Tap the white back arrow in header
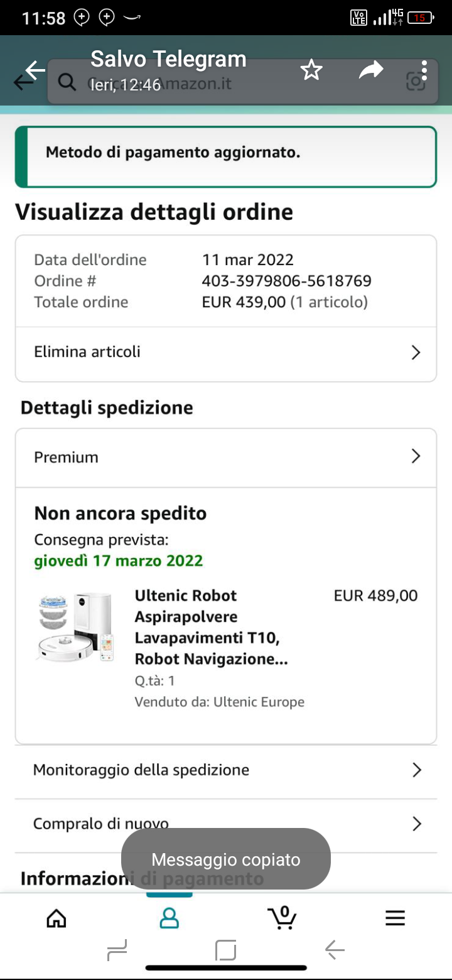452x980 pixels. [35, 70]
